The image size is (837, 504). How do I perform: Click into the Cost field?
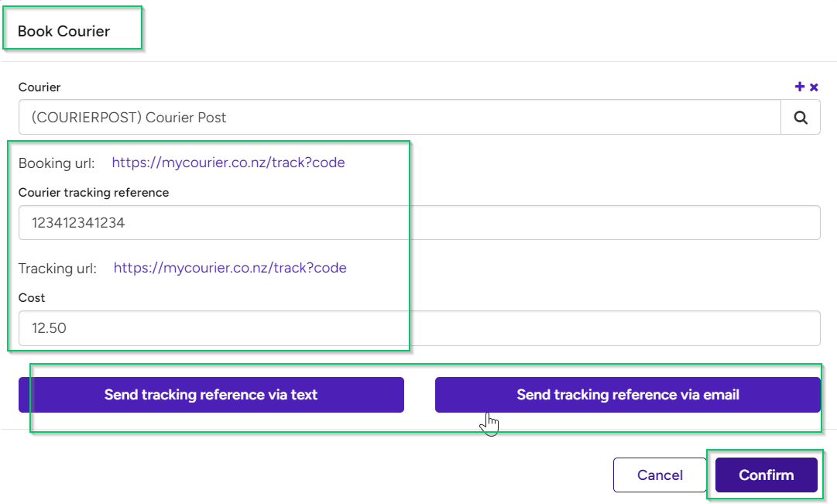pyautogui.click(x=419, y=327)
